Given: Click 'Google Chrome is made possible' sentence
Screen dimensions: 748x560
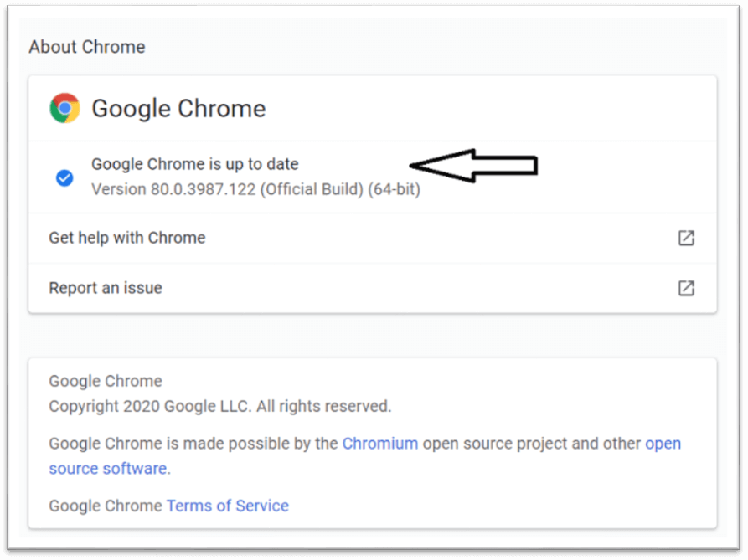Looking at the screenshot, I should point(365,456).
